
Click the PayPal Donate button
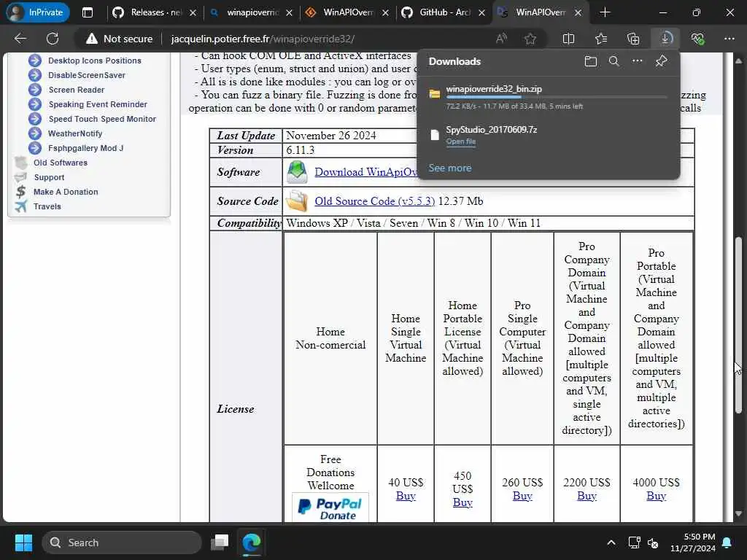point(330,507)
